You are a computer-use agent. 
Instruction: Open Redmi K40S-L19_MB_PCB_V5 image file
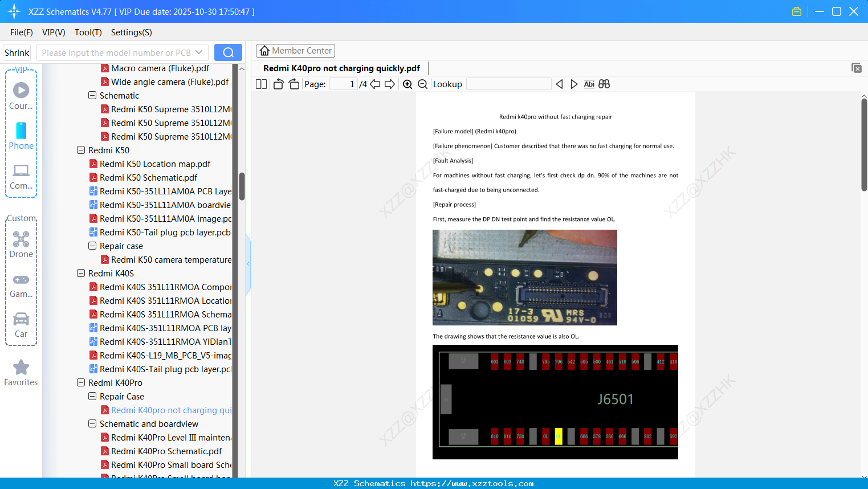coord(160,356)
